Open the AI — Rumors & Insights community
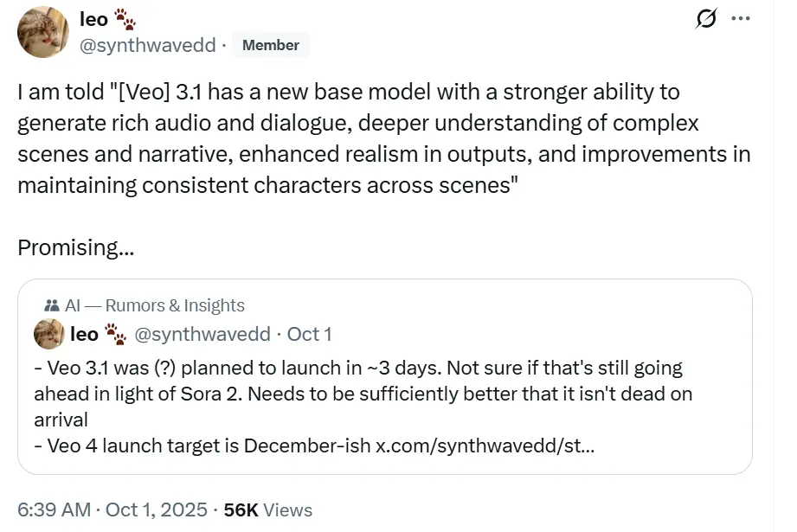Image resolution: width=797 pixels, height=532 pixels. point(157,304)
